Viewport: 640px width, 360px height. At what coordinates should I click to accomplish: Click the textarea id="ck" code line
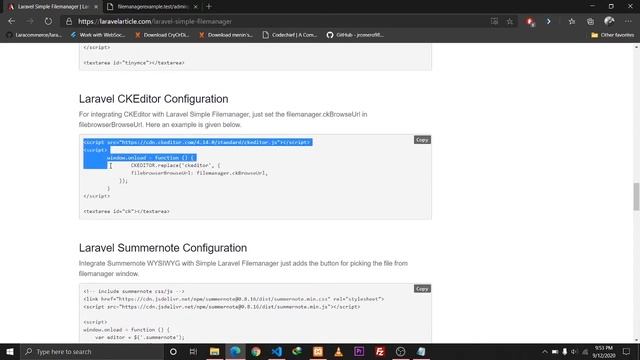click(x=127, y=211)
